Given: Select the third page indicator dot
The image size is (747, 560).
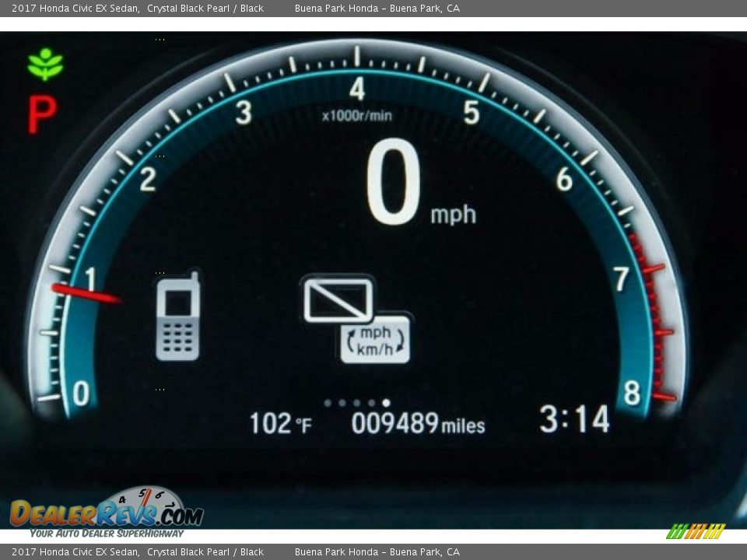Looking at the screenshot, I should click(x=357, y=403).
